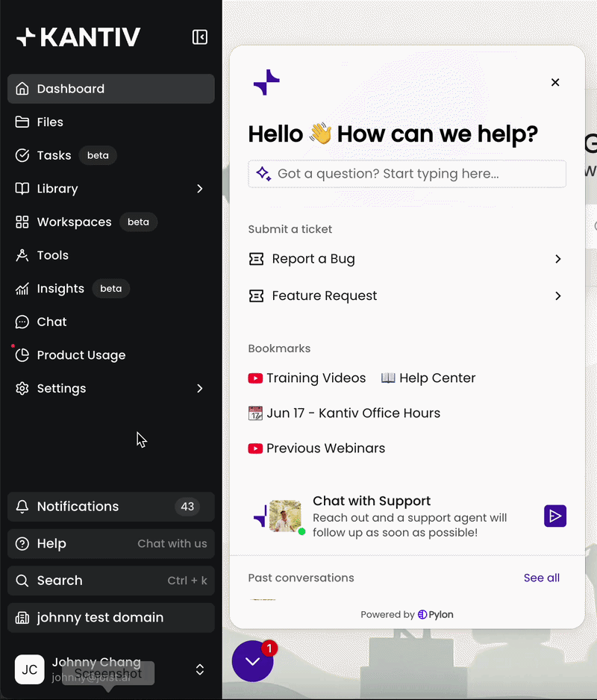Screen dimensions: 597x700
Task: Click the YouTube icon beside Training Videos
Action: coord(255,378)
